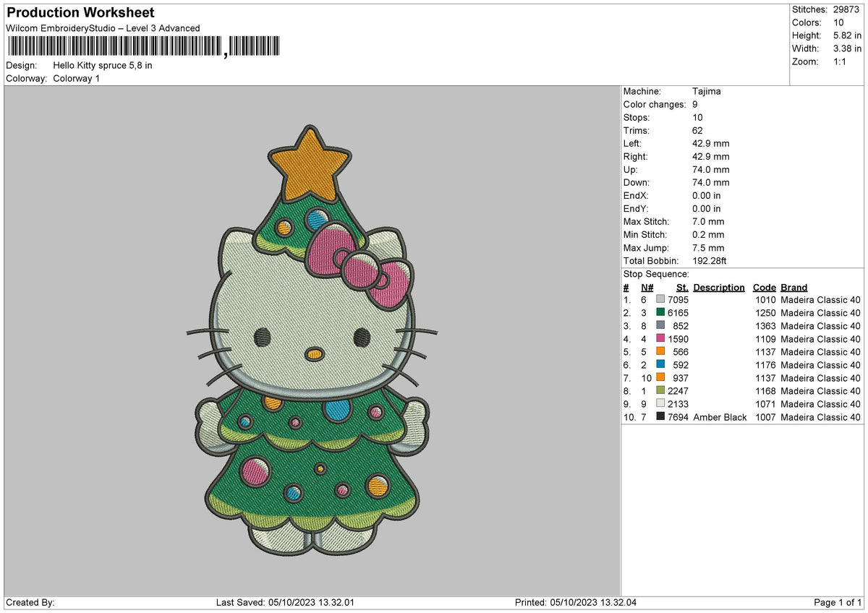Click the Machine value Tajima
868x613 pixels.
(707, 91)
